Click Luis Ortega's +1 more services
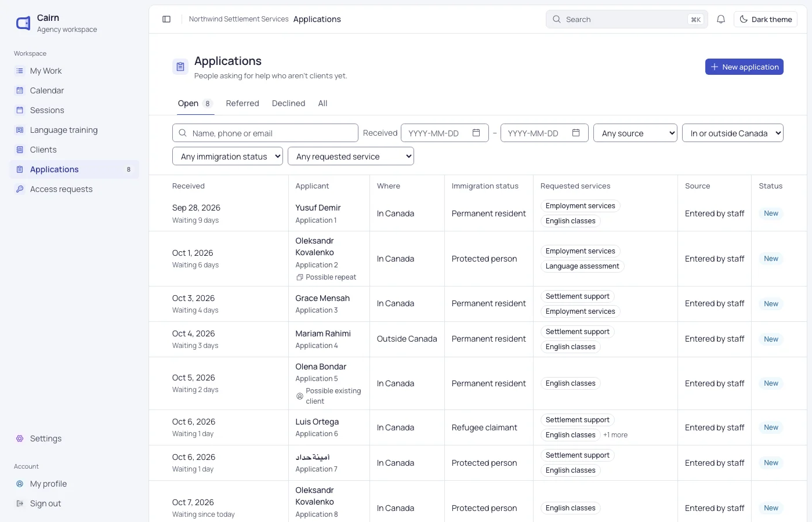The image size is (812, 522). point(615,435)
